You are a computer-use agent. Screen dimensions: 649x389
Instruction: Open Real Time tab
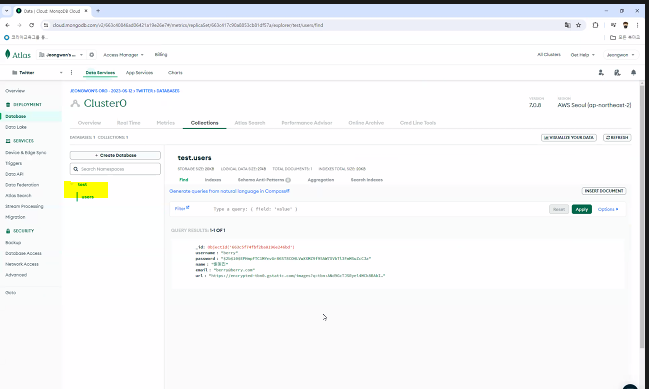[128, 123]
